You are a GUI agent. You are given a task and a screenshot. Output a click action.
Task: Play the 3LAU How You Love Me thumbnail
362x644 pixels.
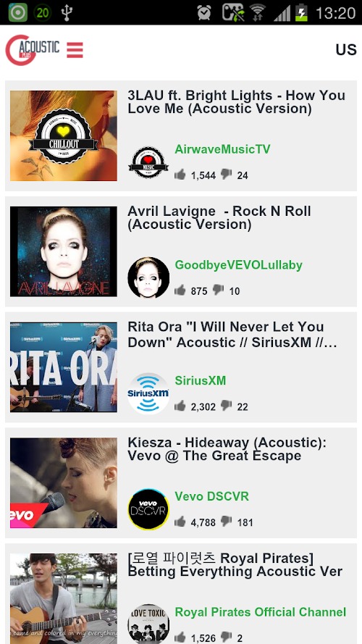click(64, 136)
